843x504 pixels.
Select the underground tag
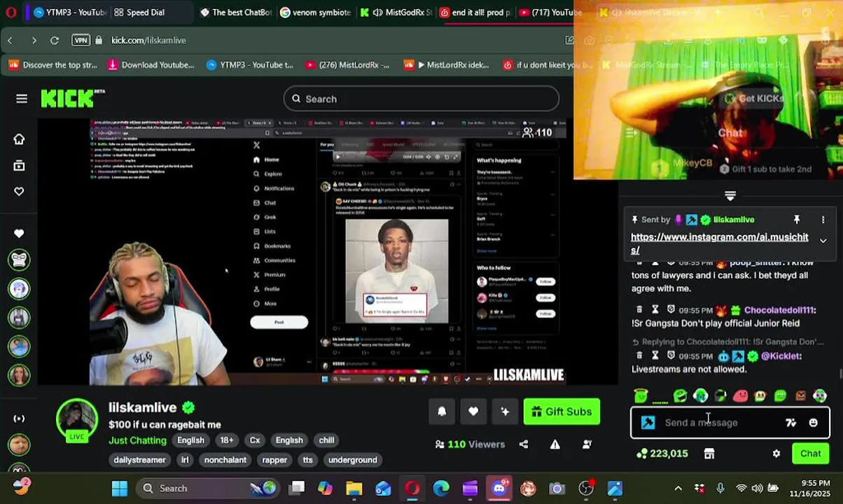coord(353,460)
